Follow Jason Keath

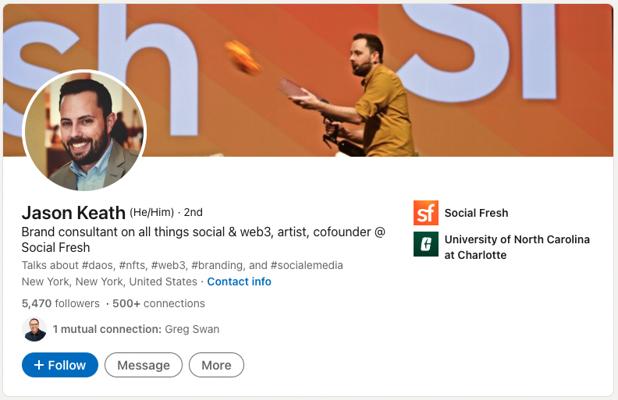(60, 365)
